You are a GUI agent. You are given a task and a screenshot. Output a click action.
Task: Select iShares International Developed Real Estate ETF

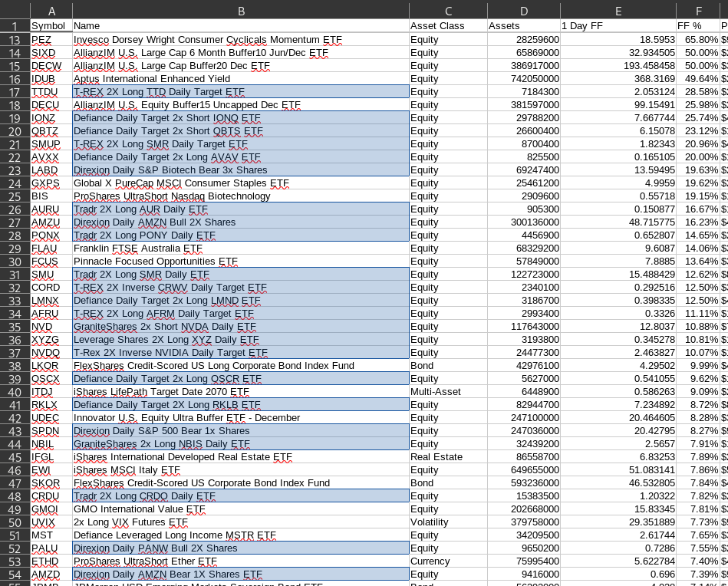pos(241,457)
